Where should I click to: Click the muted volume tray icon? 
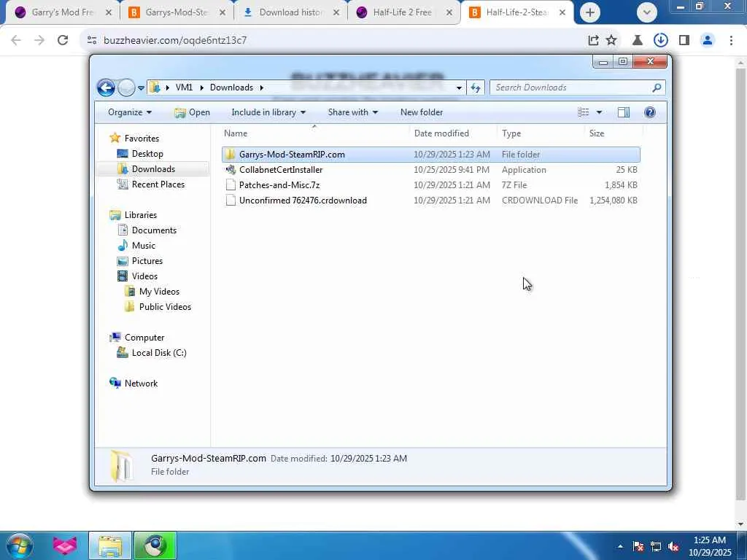pyautogui.click(x=673, y=547)
